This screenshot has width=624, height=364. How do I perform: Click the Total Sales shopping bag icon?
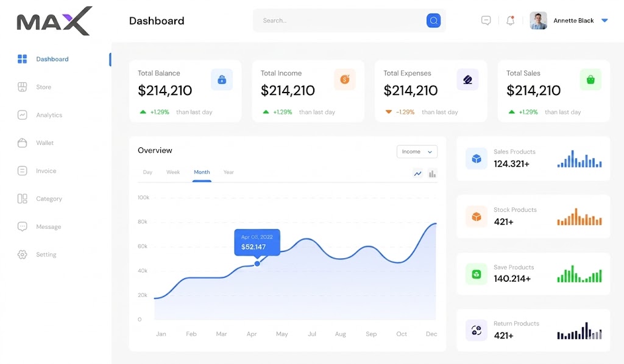click(590, 80)
